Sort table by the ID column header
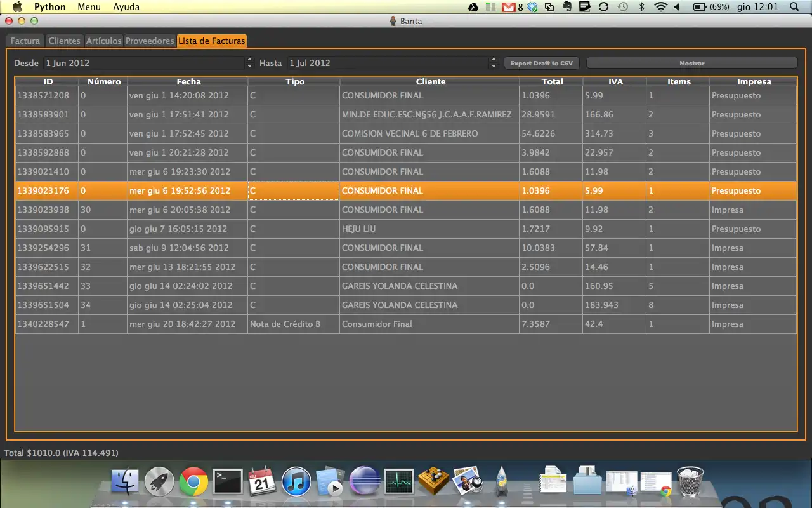812x508 pixels. (48, 81)
